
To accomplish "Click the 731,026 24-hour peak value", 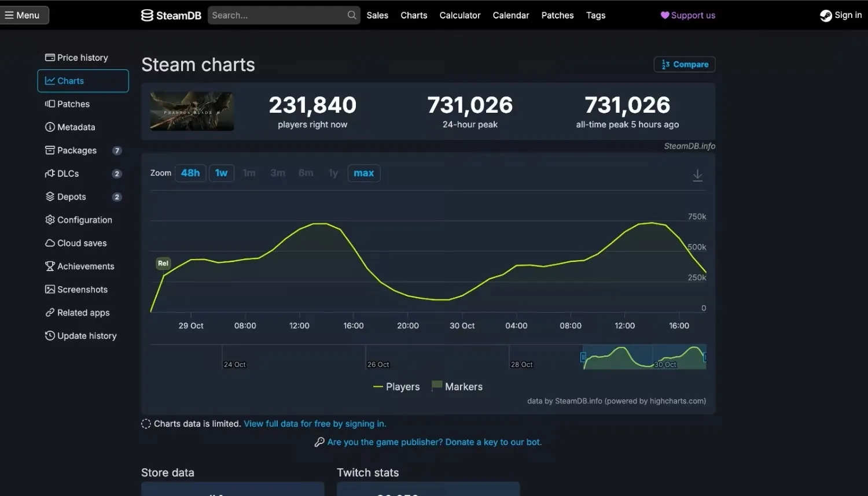I will coord(470,105).
